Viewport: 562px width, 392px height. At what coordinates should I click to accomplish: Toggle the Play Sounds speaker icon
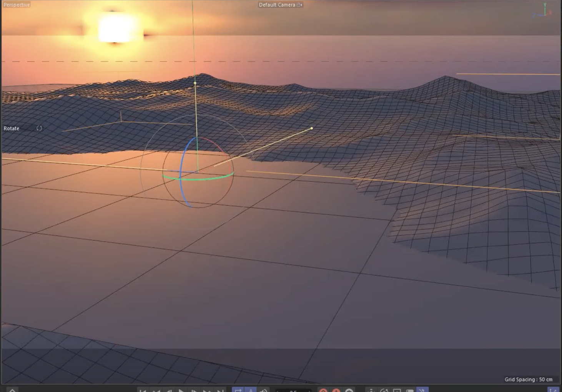(264, 390)
